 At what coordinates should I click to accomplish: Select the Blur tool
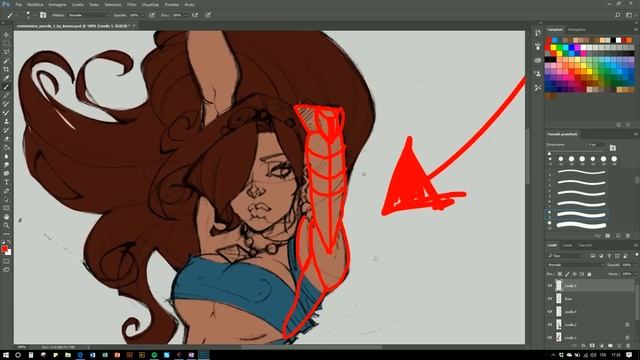[6, 156]
